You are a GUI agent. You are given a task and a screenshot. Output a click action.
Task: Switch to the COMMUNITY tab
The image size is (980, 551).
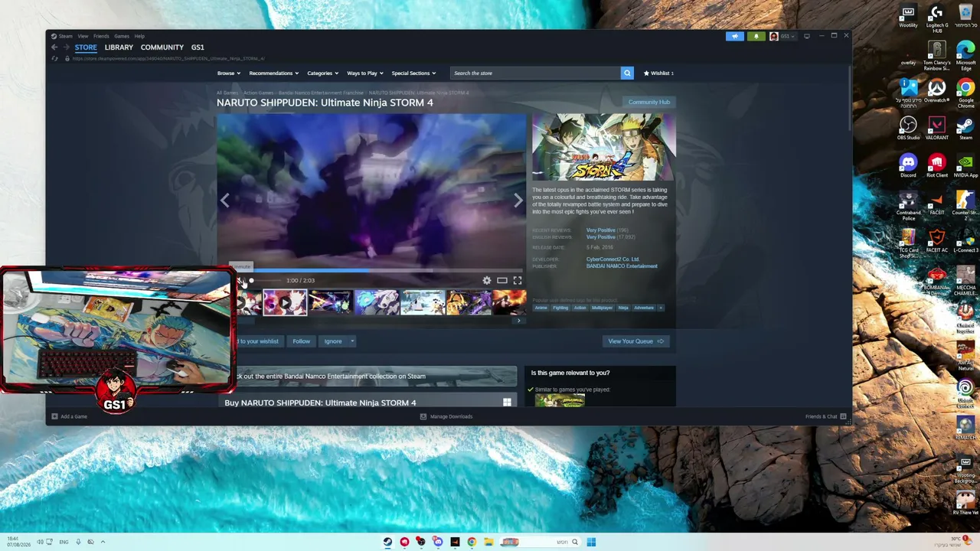pyautogui.click(x=162, y=47)
